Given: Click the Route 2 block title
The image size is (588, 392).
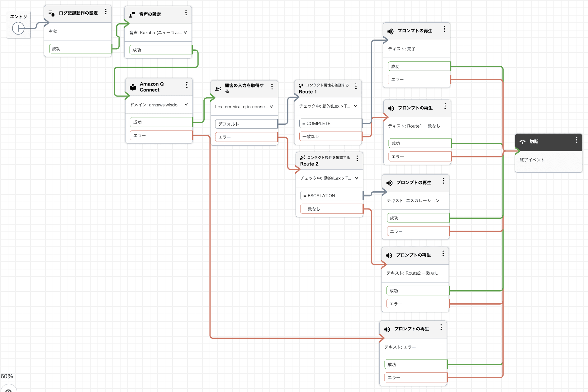Looking at the screenshot, I should 309,164.
